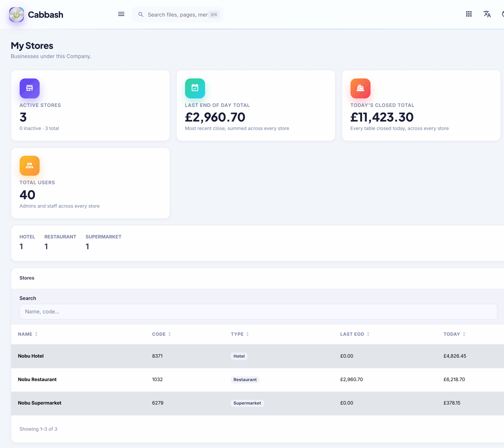Click the Cabbash logo icon
504x448 pixels.
click(x=17, y=15)
